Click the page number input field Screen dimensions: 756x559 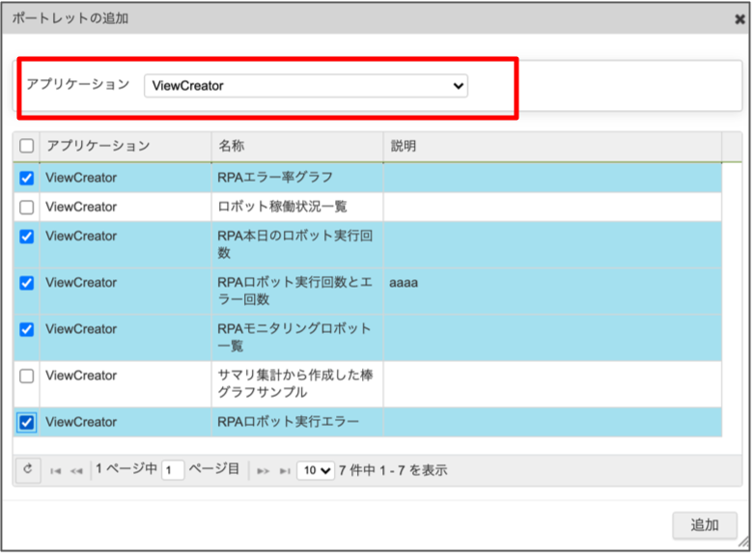coord(173,470)
